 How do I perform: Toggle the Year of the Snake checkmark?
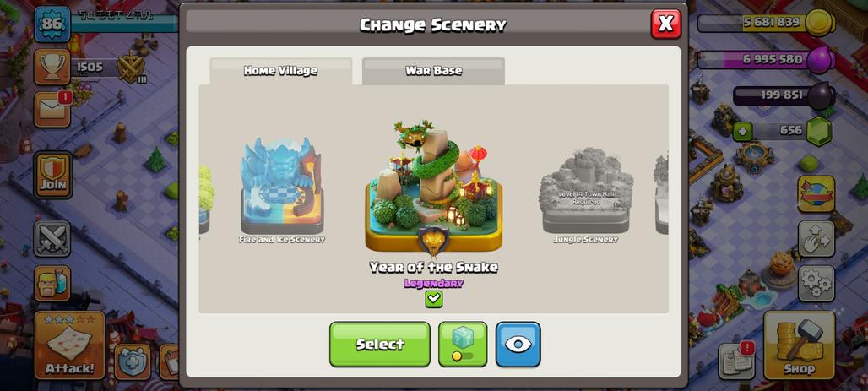434,299
